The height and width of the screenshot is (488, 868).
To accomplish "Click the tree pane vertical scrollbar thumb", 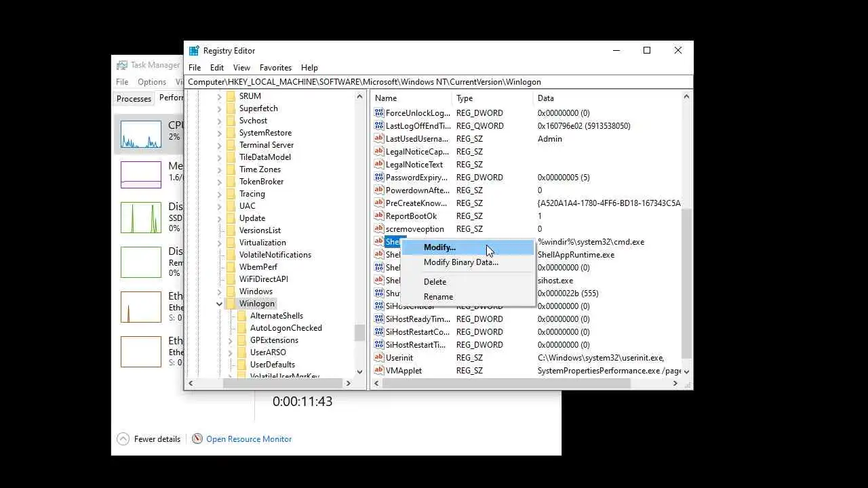I will pyautogui.click(x=359, y=333).
